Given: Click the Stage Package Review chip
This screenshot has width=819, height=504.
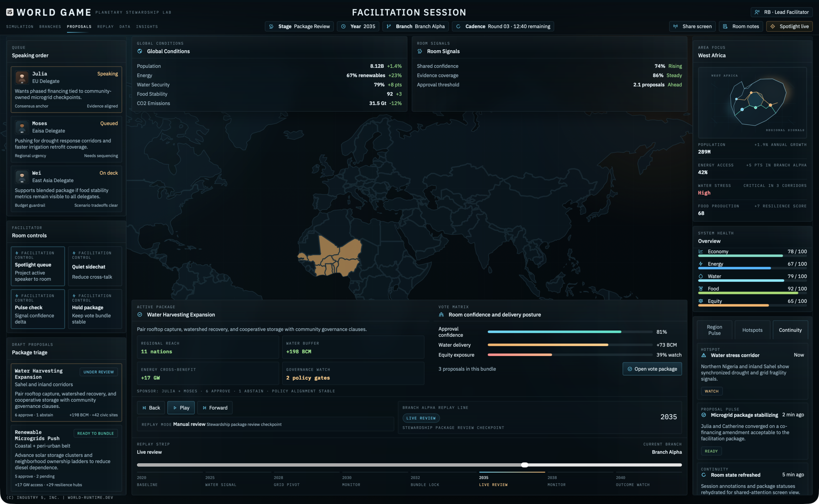Looking at the screenshot, I should click(x=299, y=26).
